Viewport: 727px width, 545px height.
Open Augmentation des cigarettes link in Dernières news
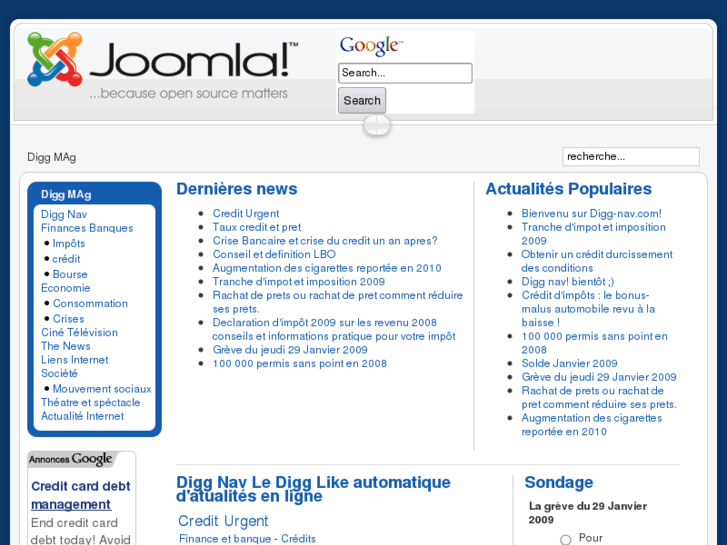[327, 268]
